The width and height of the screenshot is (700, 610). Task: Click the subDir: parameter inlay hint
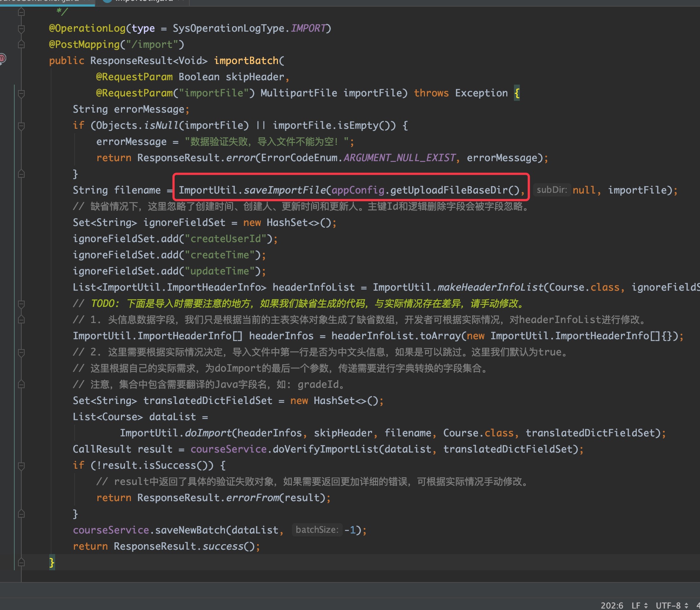pos(551,190)
